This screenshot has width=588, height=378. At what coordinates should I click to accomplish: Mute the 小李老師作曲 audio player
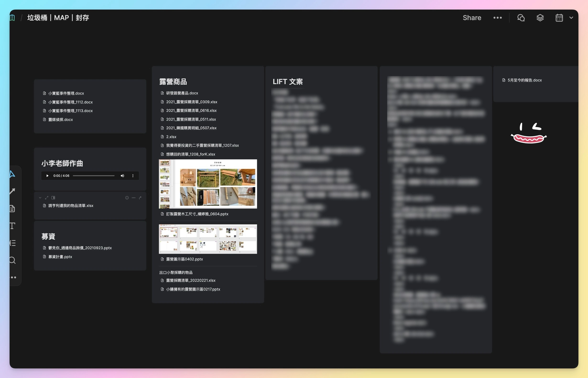pos(122,176)
